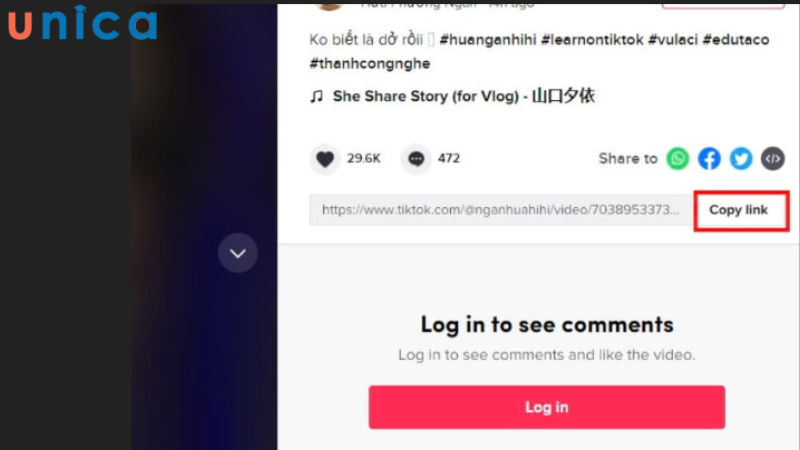Open the She Share Story sound page

point(463,96)
